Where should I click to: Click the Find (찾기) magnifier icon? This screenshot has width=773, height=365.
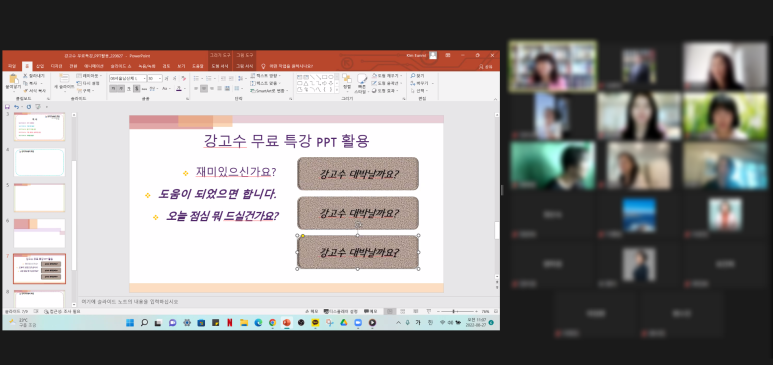click(413, 76)
